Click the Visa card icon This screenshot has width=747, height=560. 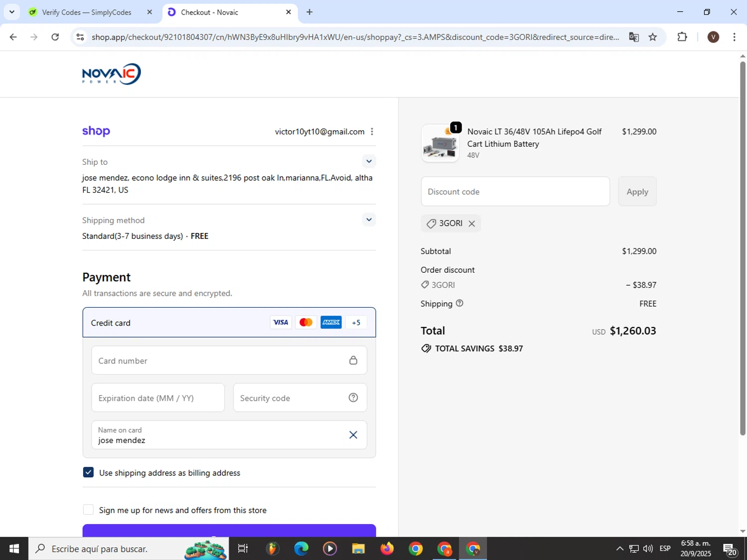tap(281, 323)
